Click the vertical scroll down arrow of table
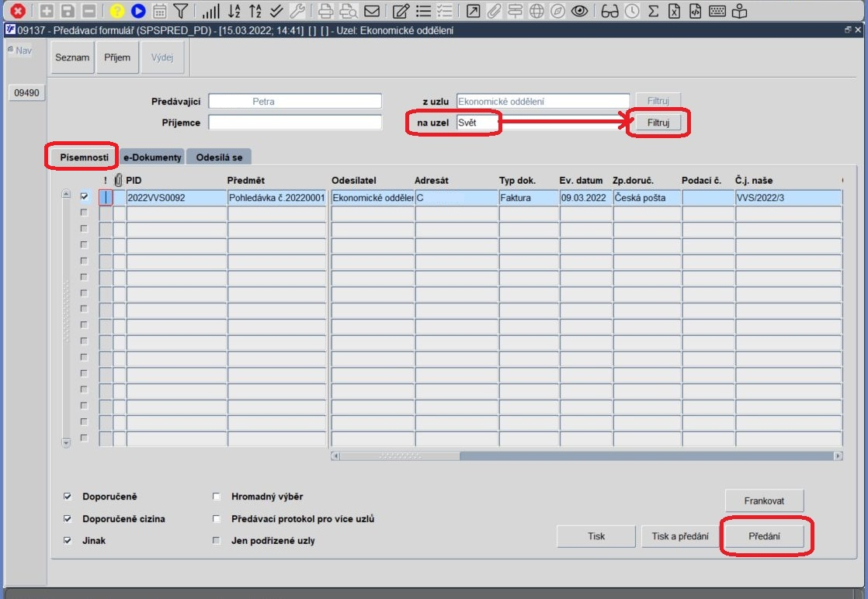 coord(66,442)
